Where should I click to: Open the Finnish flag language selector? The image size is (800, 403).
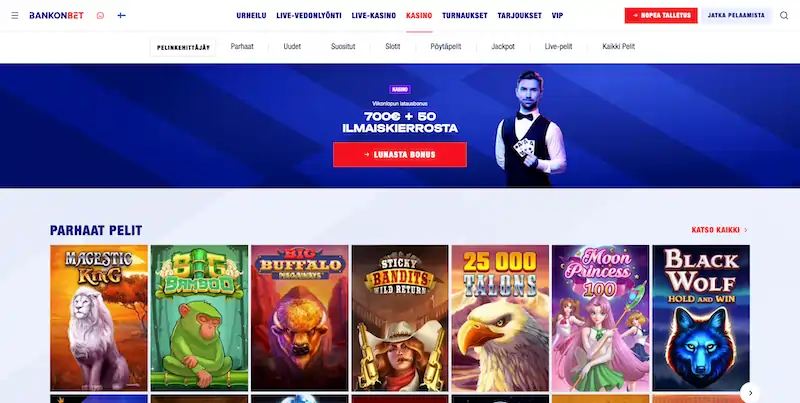(121, 15)
